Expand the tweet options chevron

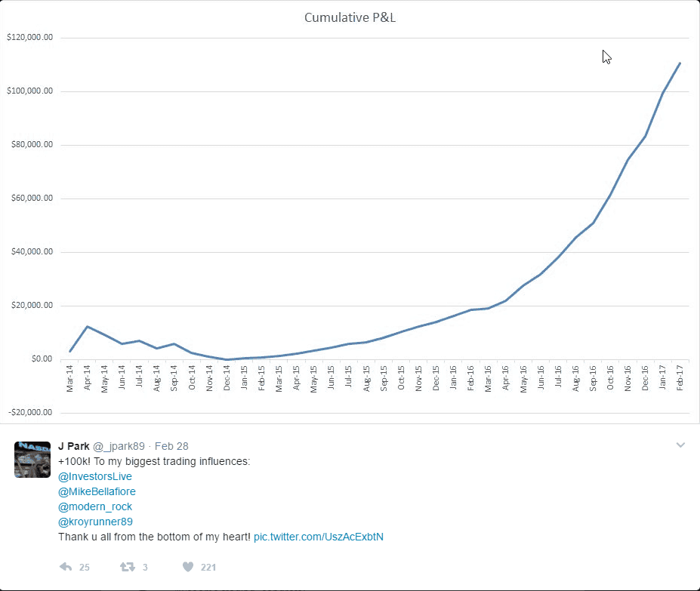(x=680, y=445)
